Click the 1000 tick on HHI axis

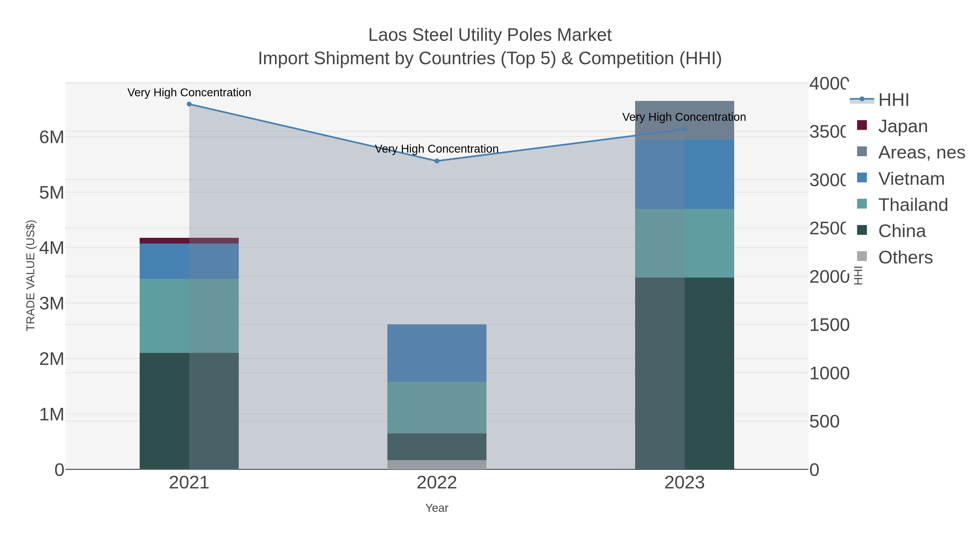(x=829, y=373)
